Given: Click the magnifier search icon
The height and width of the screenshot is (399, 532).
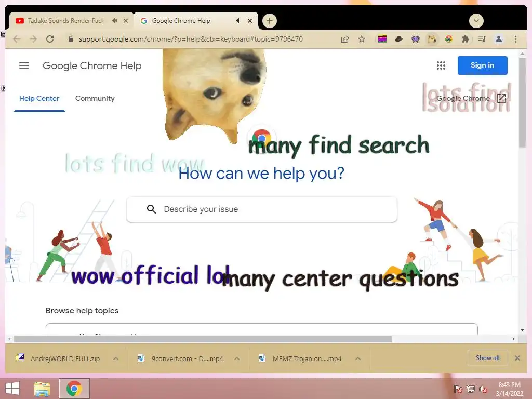Looking at the screenshot, I should (151, 209).
